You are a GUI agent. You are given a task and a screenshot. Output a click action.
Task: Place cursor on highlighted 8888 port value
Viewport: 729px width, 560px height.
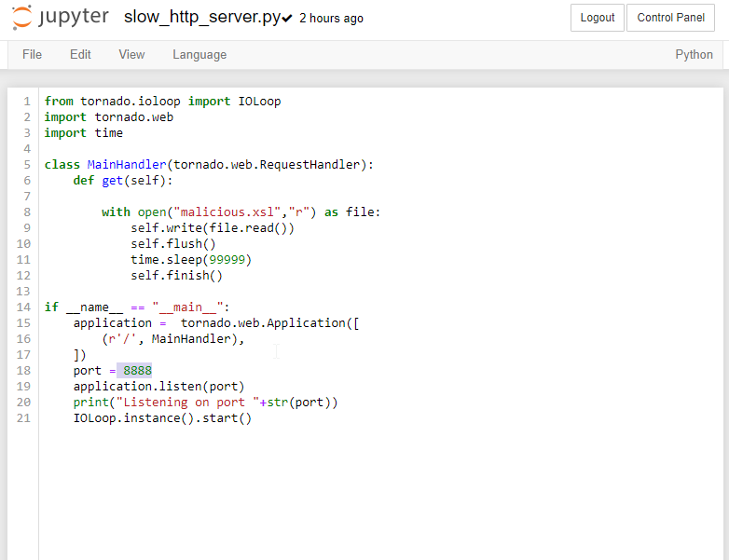pyautogui.click(x=137, y=371)
